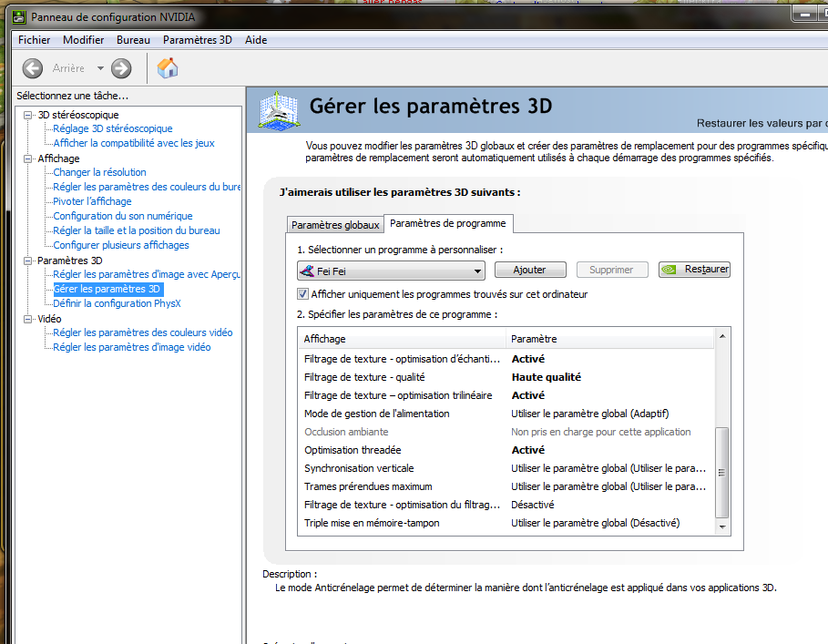
Task: Select 'Filtrage de texture – optimisation trilinéaire' row
Action: point(506,395)
